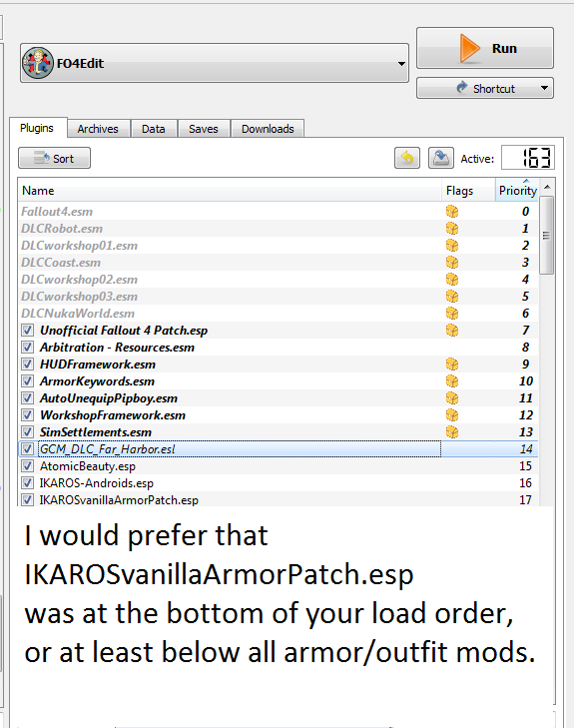Image resolution: width=574 pixels, height=728 pixels.
Task: Click scrollbar up arrow in plugin list
Action: click(547, 187)
